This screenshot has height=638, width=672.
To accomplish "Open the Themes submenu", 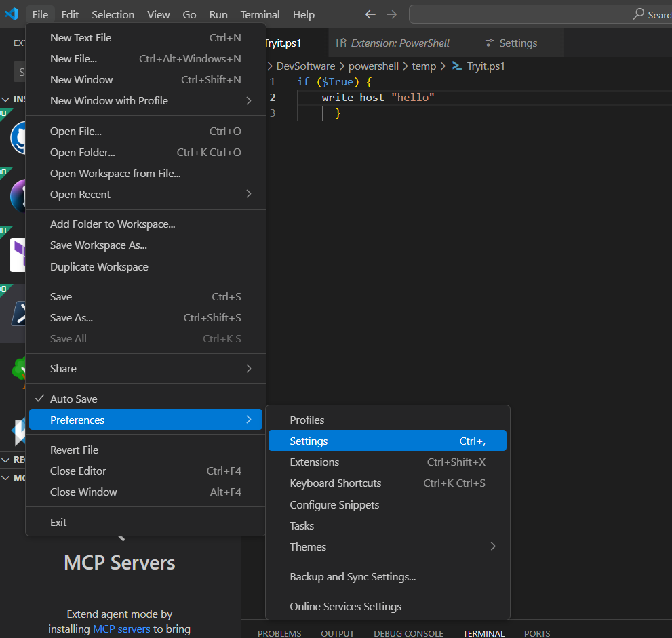I will point(308,546).
